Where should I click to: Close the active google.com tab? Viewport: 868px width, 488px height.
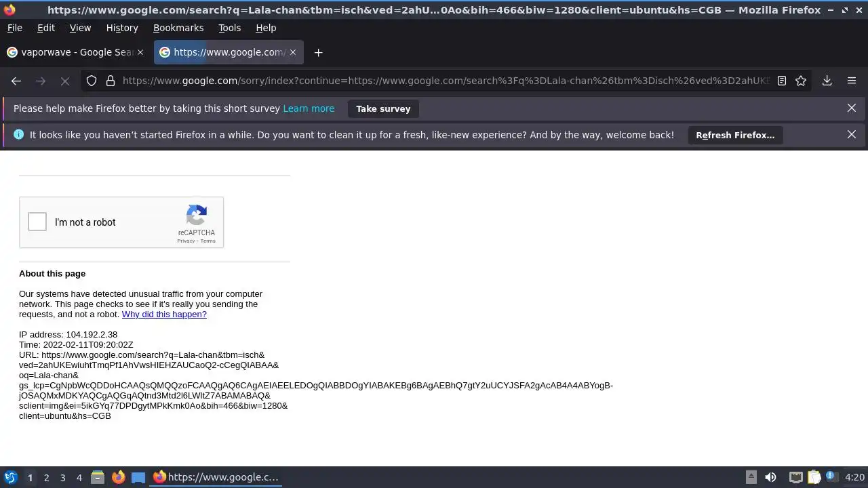point(293,52)
